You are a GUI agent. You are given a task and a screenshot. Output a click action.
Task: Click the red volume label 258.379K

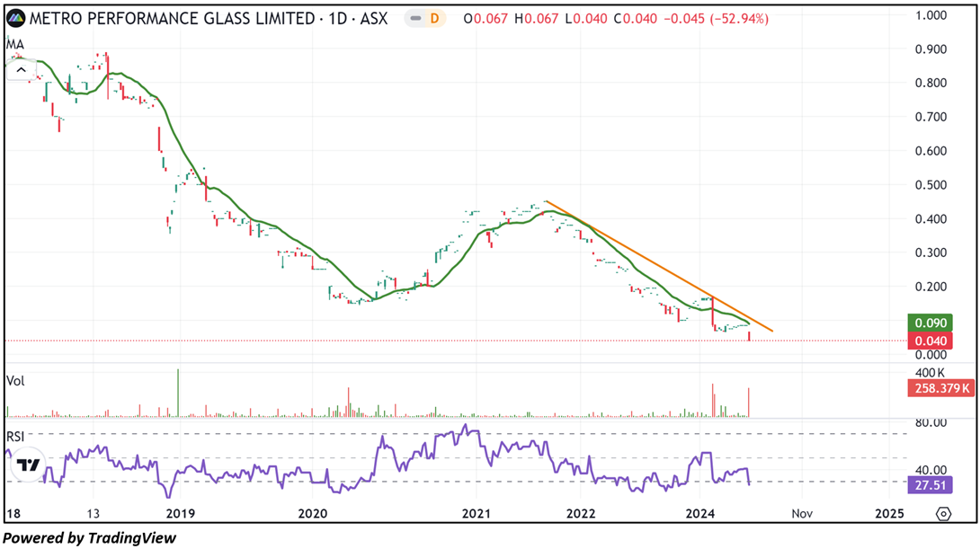coord(942,388)
